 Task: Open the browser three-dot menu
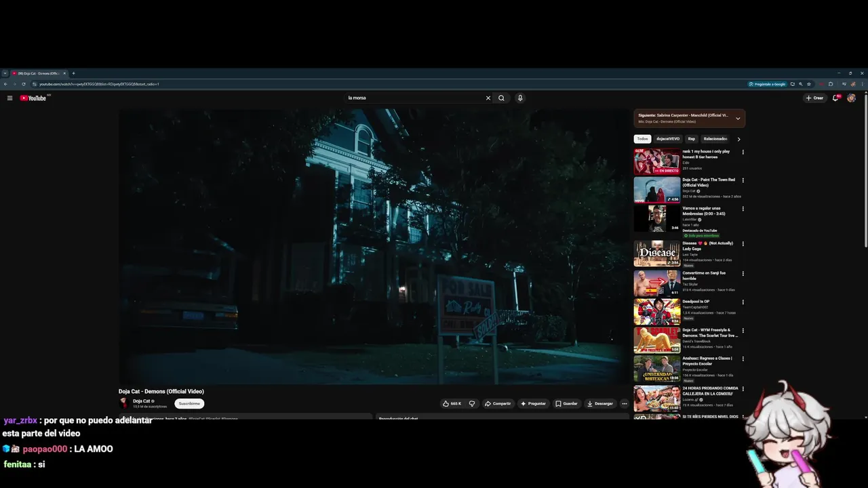pyautogui.click(x=863, y=84)
